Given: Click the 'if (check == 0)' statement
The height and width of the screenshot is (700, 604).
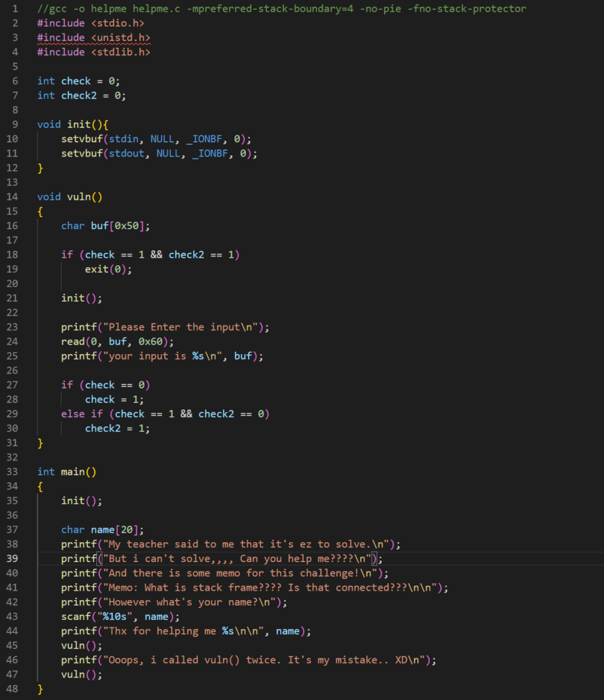Looking at the screenshot, I should click(106, 385).
